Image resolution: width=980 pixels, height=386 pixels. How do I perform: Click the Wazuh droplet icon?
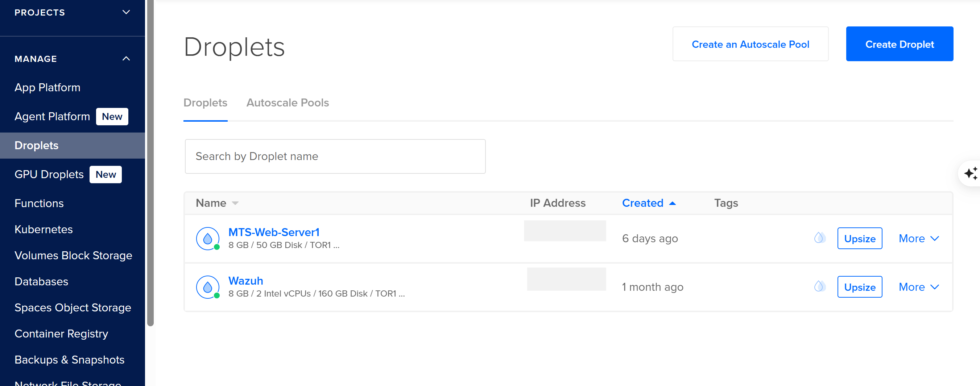coord(207,287)
